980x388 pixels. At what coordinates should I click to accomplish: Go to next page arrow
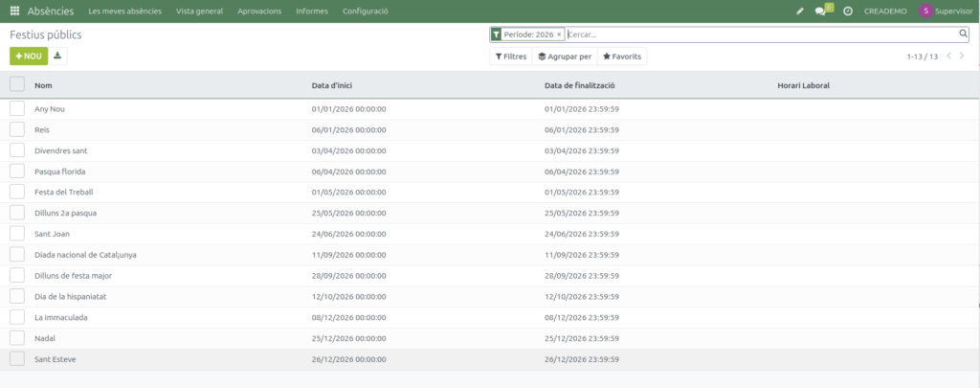click(963, 57)
